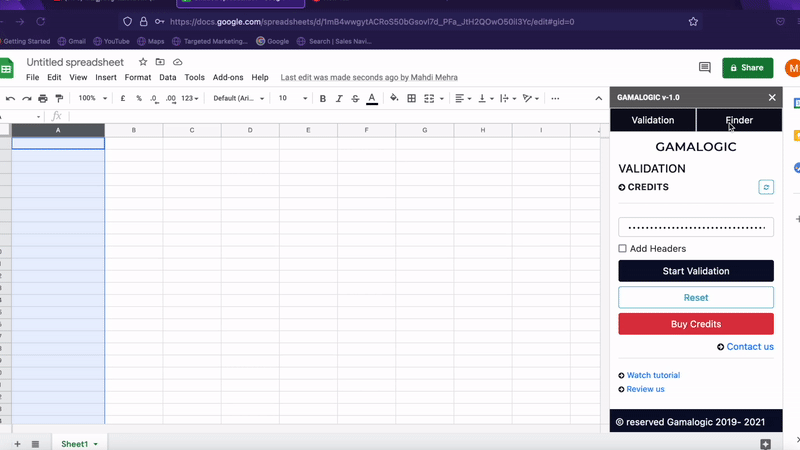Format as percent icon
The width and height of the screenshot is (800, 450).
(x=139, y=98)
